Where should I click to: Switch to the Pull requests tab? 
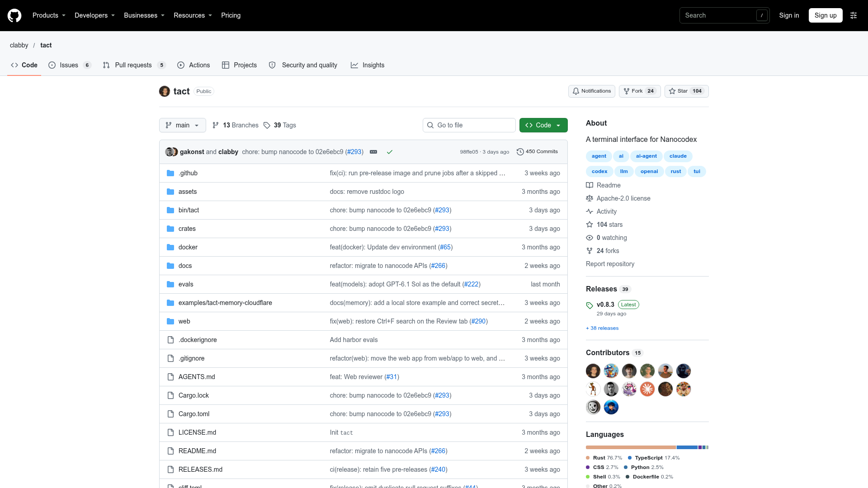[134, 65]
